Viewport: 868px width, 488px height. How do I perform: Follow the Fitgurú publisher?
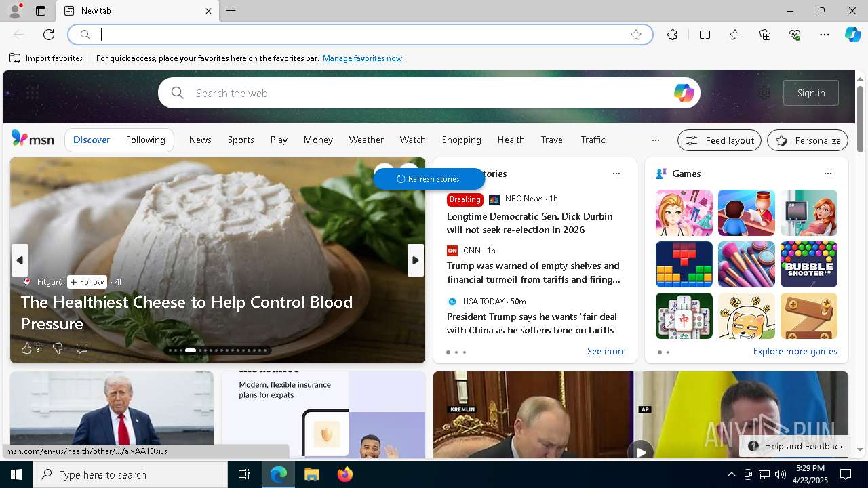87,281
